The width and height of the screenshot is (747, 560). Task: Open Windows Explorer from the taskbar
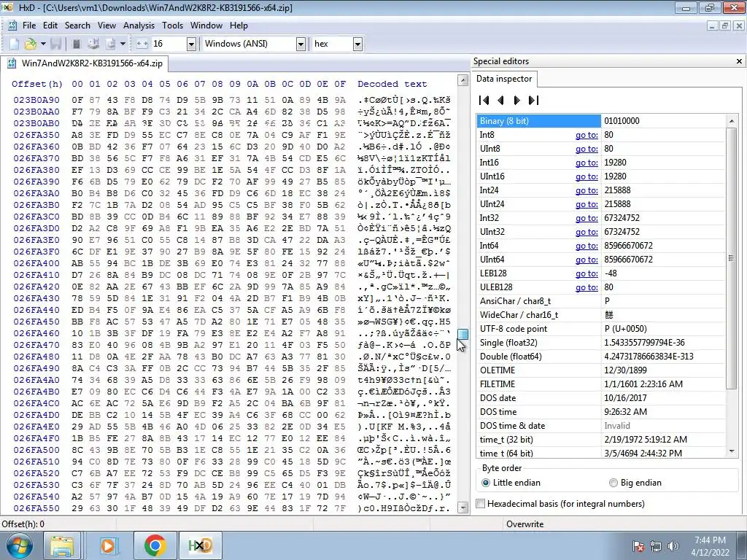click(63, 545)
